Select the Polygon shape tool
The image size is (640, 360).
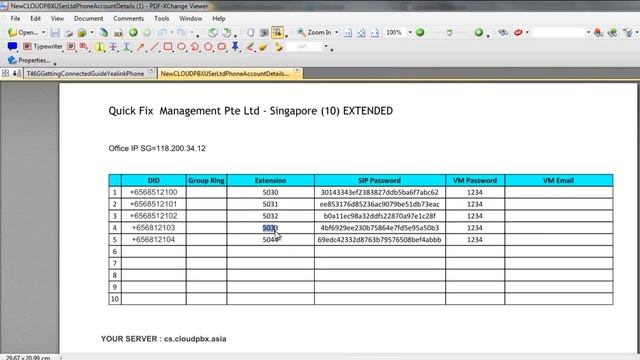coord(208,47)
